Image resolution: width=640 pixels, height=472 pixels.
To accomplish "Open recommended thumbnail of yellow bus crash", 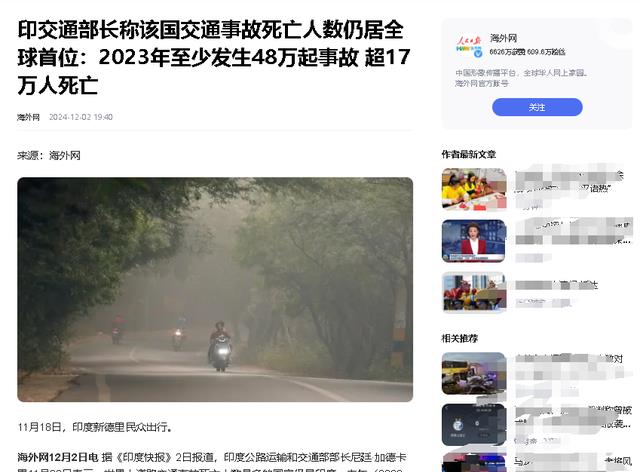I will click(474, 373).
